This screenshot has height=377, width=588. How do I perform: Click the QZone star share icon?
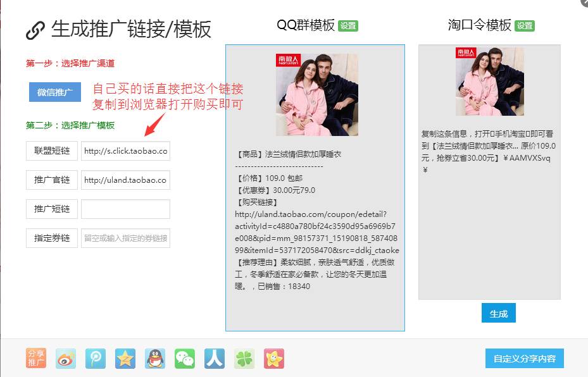tap(125, 359)
